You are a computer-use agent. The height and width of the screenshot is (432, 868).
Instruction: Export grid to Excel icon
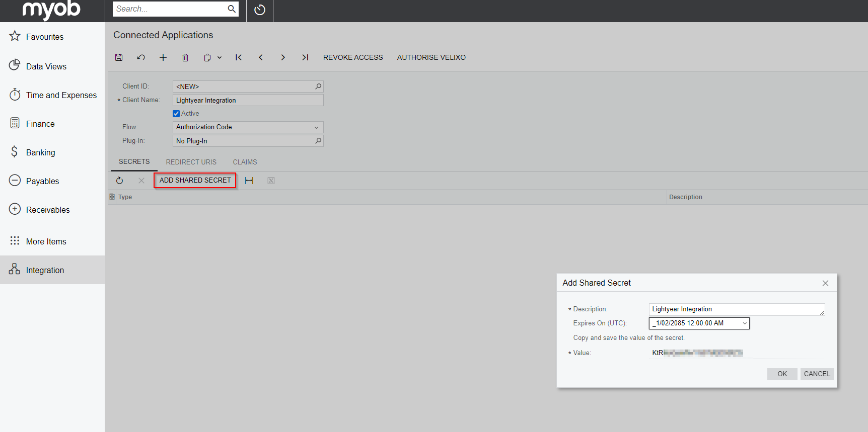271,181
